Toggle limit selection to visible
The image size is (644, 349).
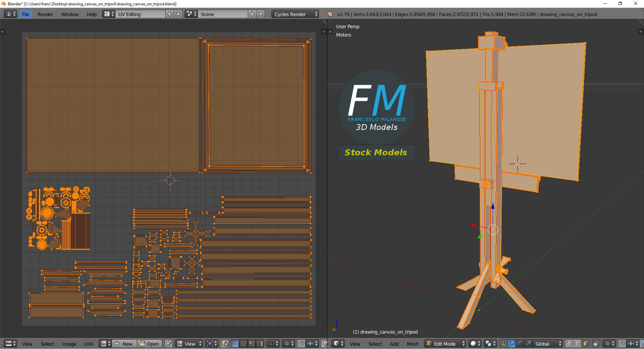[x=596, y=344]
